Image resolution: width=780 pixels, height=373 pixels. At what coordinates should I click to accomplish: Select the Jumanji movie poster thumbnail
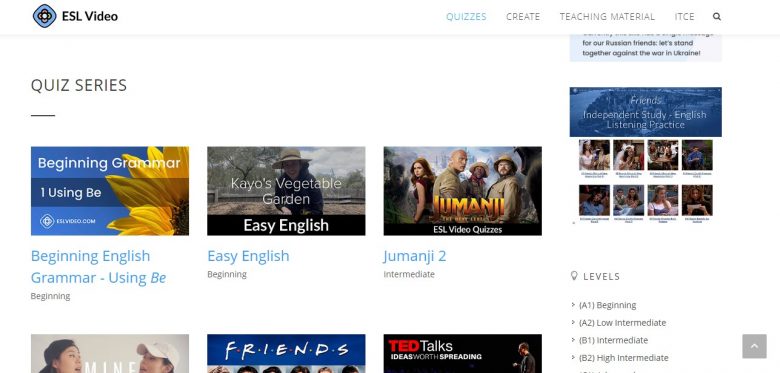coord(463,190)
